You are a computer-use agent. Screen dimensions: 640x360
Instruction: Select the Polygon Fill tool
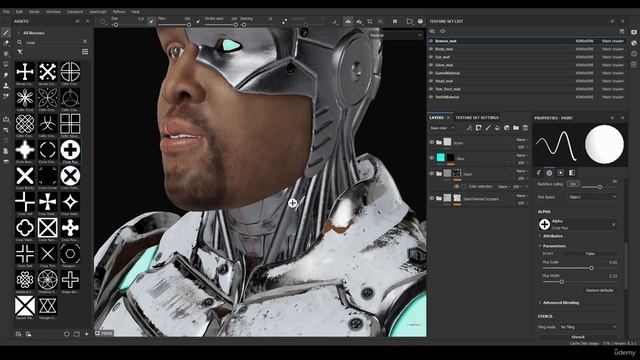click(6, 64)
